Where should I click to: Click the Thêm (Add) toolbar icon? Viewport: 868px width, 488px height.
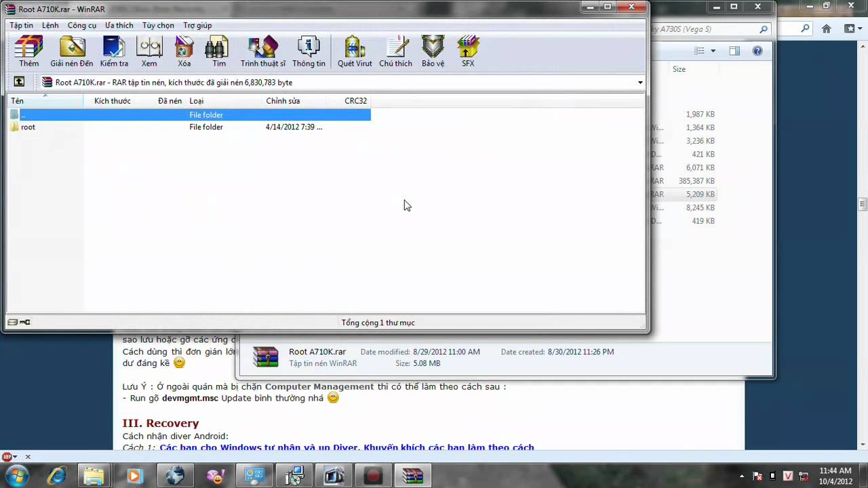pos(28,52)
